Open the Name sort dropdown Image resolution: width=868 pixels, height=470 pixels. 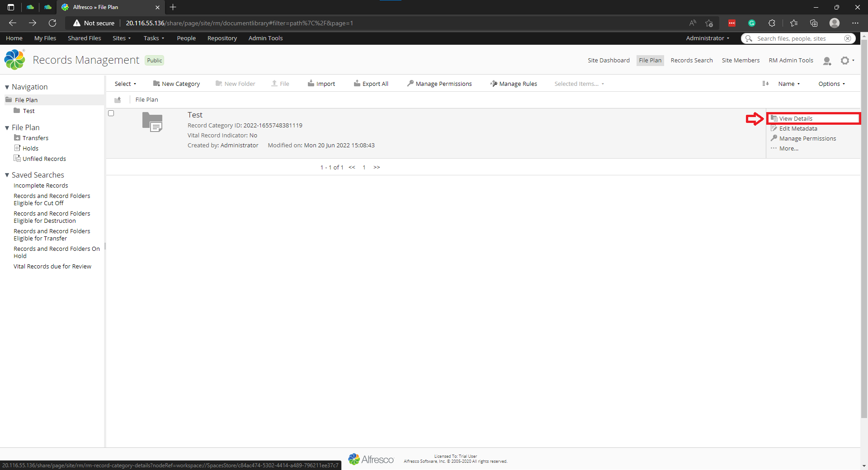[x=789, y=84]
